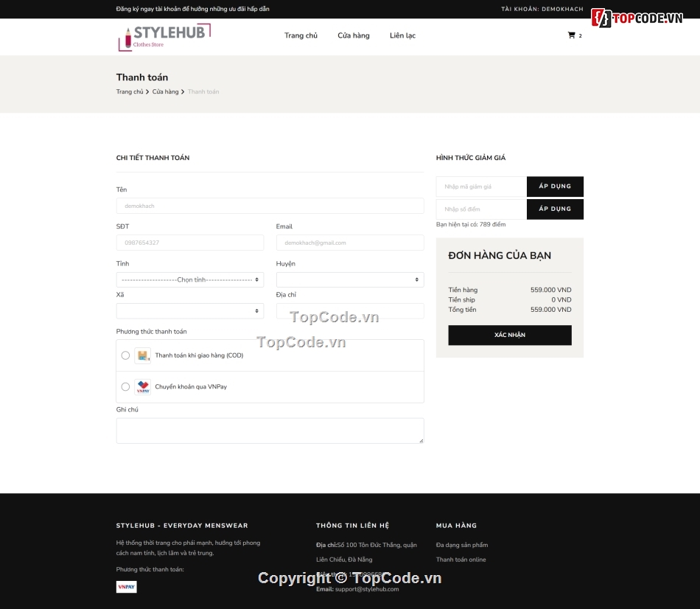Click the VNPay icon in the footer
Screen dimensions: 700x609
(126, 587)
